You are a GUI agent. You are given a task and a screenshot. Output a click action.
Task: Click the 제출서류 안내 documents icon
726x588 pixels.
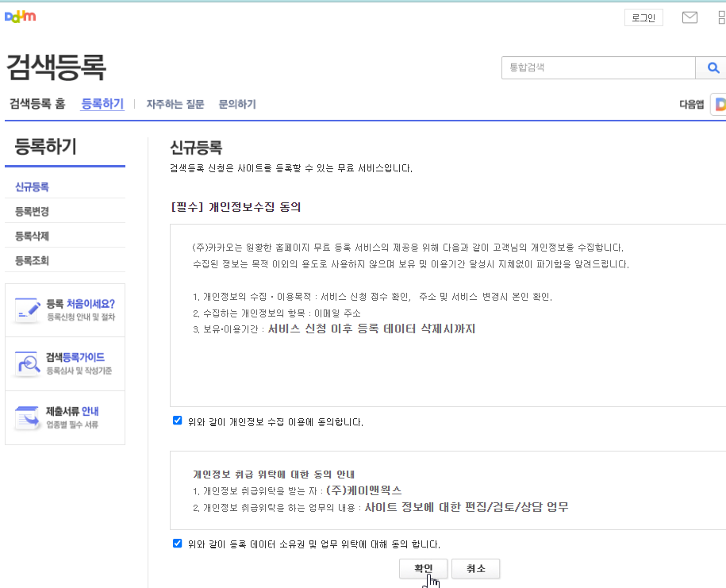pyautogui.click(x=27, y=418)
